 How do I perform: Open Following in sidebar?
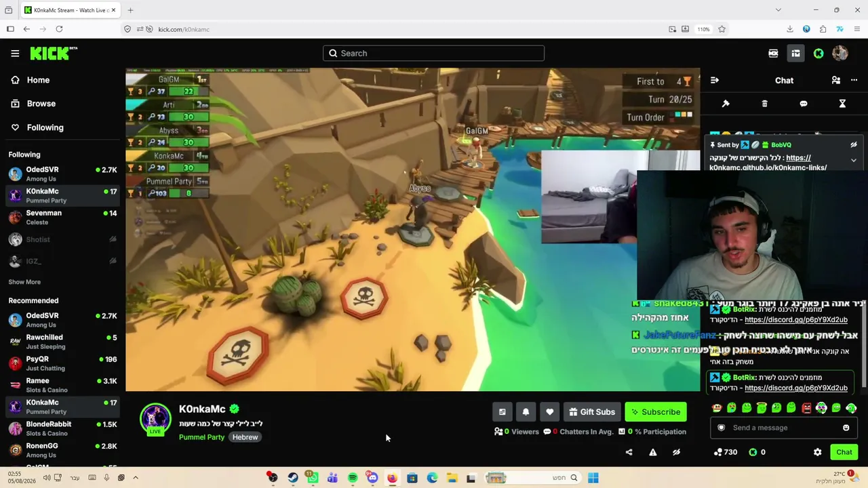pyautogui.click(x=45, y=127)
